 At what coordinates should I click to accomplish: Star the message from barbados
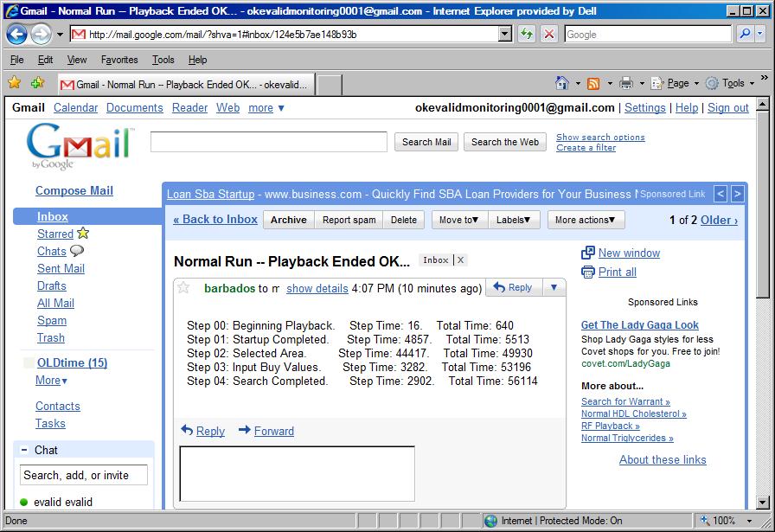(x=183, y=287)
